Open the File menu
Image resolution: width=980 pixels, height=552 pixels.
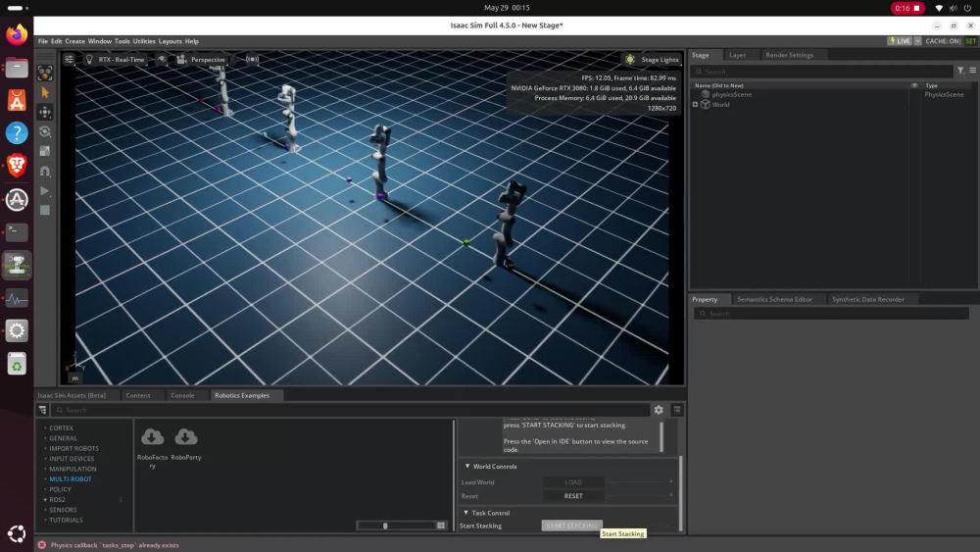pyautogui.click(x=42, y=41)
